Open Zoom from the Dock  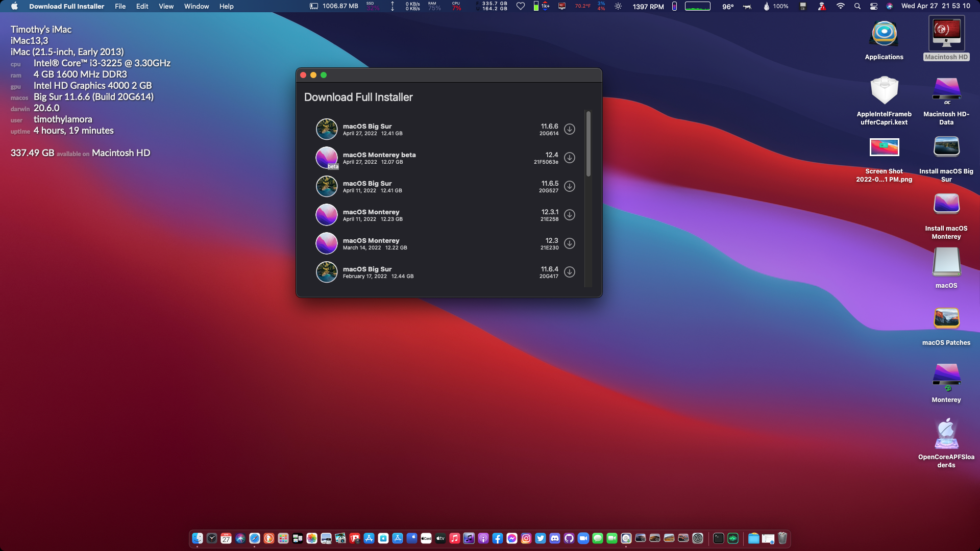pyautogui.click(x=583, y=538)
